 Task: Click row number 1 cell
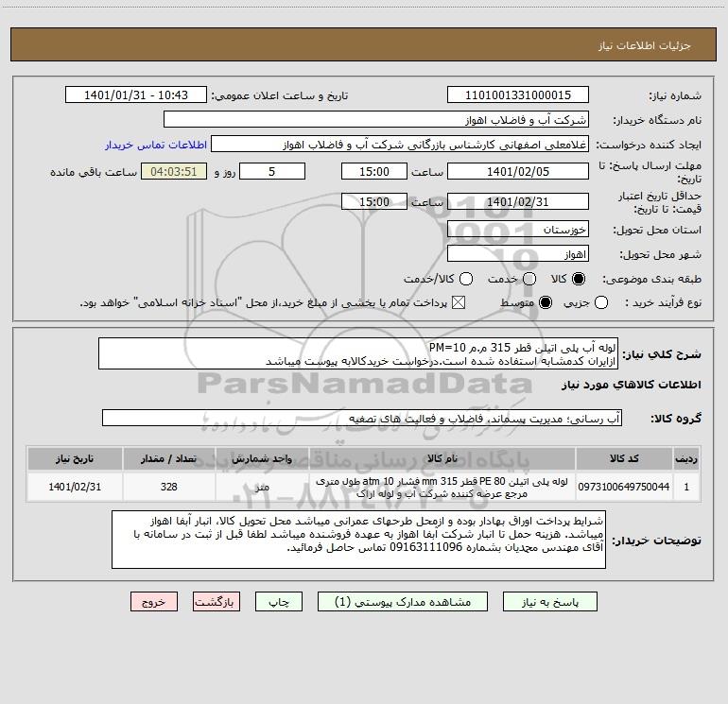[x=686, y=487]
